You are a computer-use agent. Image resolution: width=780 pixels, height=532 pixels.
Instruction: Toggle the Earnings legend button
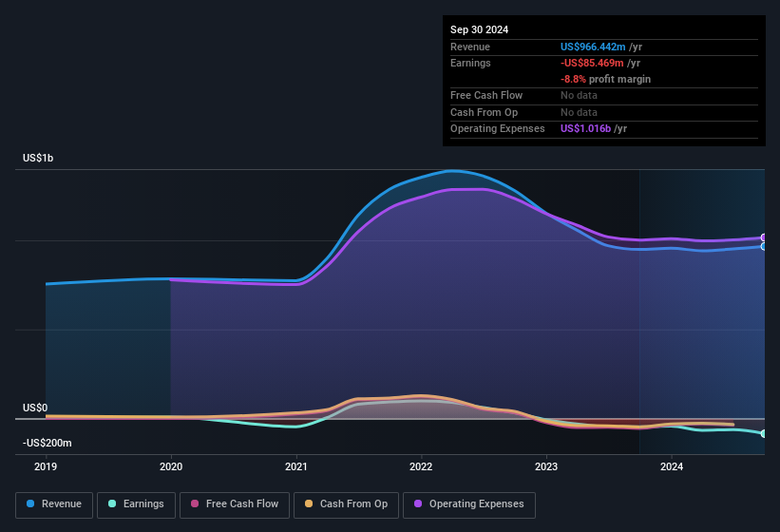pos(136,505)
